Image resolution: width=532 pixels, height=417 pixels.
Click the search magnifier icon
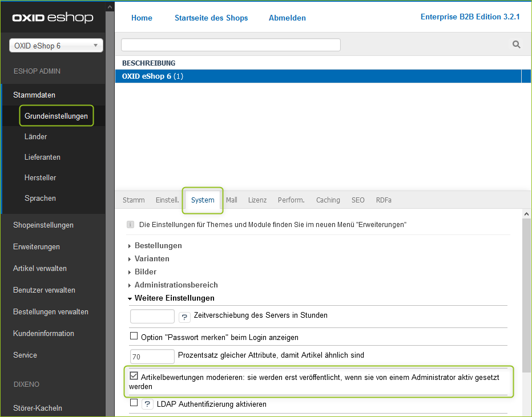coord(516,44)
